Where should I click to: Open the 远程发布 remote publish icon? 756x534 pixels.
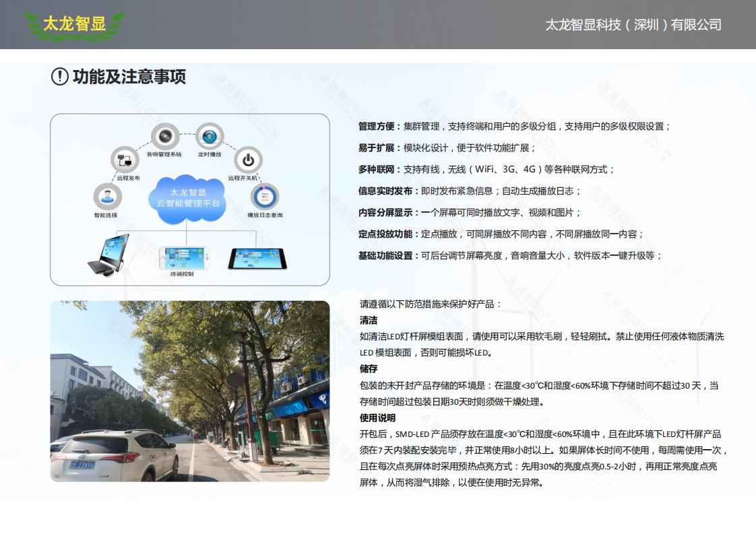pos(125,160)
